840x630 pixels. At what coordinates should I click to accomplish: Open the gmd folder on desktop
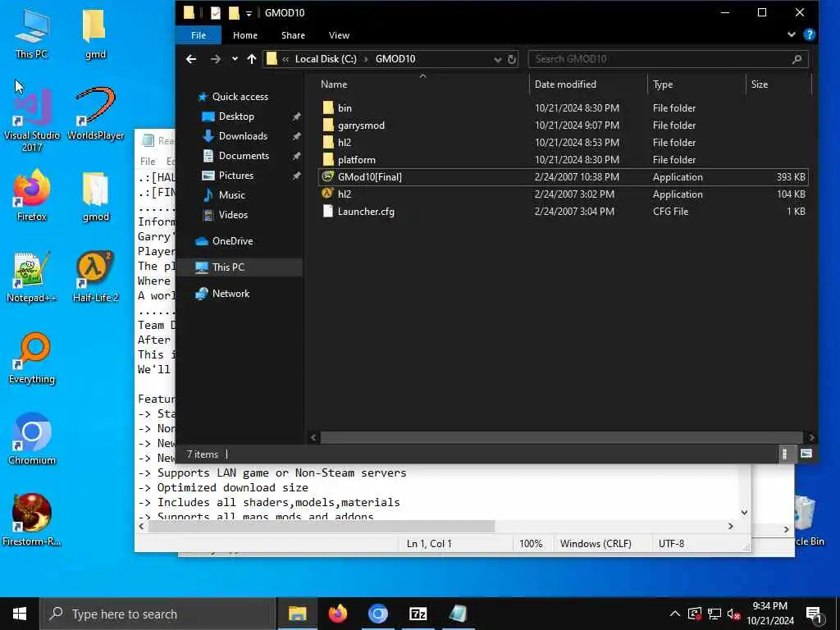pyautogui.click(x=95, y=33)
